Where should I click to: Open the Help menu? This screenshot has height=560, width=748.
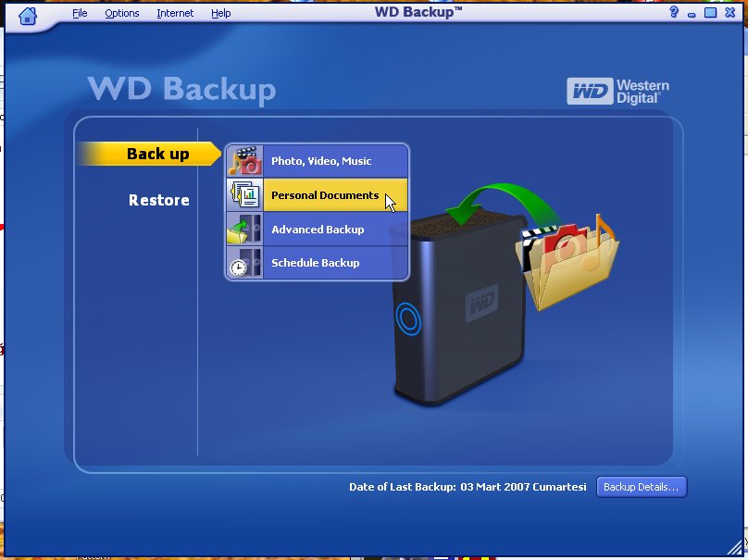(x=221, y=13)
